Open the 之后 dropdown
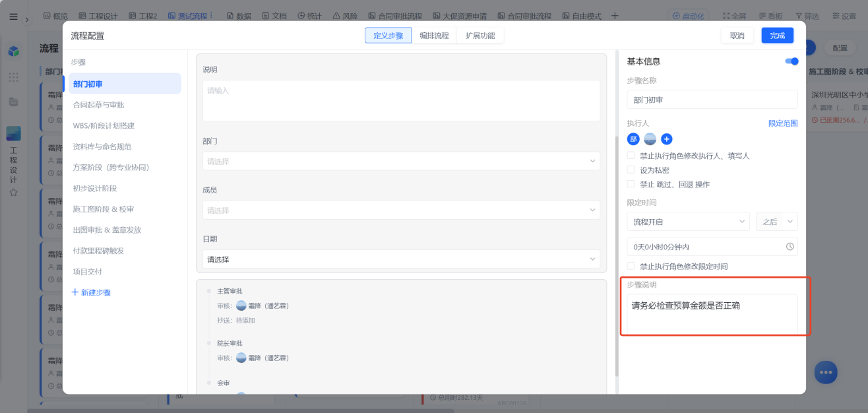Image resolution: width=868 pixels, height=413 pixels. (x=777, y=222)
